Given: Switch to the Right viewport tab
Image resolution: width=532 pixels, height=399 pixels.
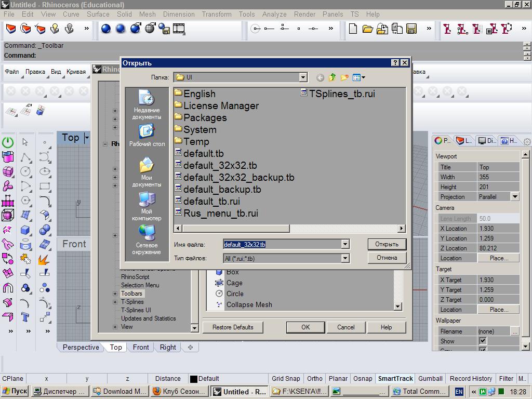Looking at the screenshot, I should tap(168, 348).
